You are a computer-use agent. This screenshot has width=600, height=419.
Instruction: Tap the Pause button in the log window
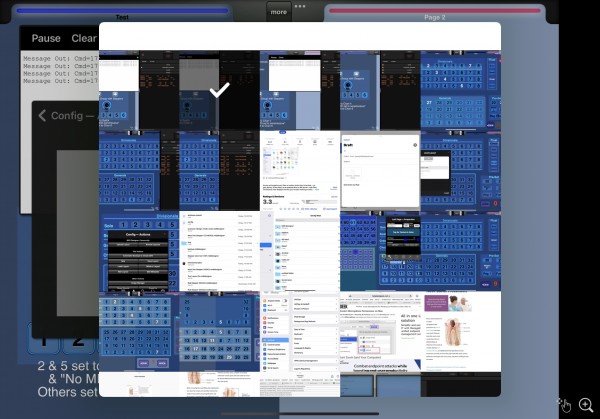pos(46,38)
